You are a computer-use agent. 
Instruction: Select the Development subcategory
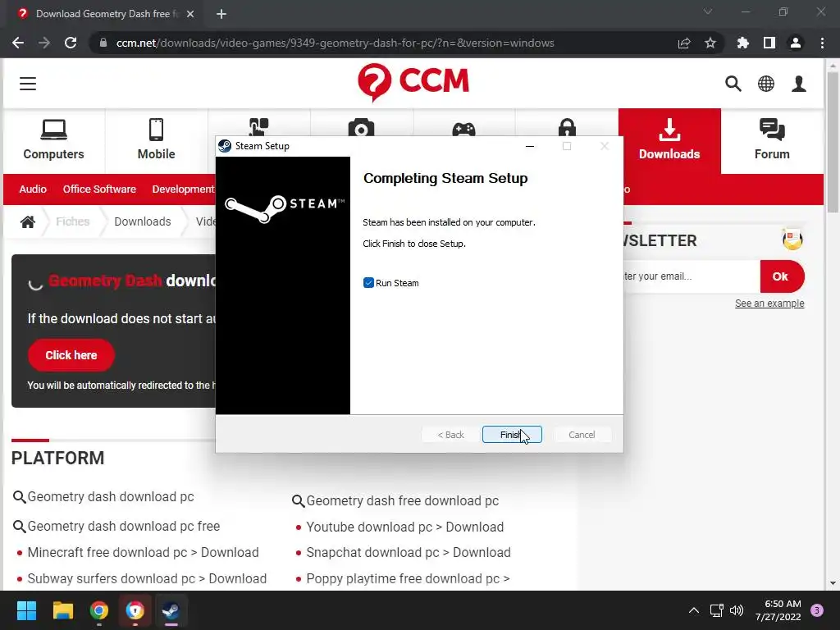tap(183, 189)
